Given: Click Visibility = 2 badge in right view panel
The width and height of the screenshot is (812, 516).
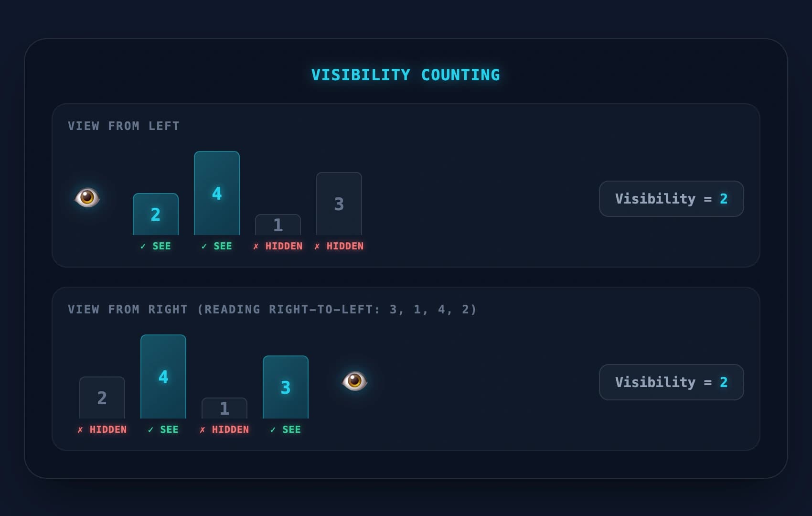Looking at the screenshot, I should (x=671, y=382).
